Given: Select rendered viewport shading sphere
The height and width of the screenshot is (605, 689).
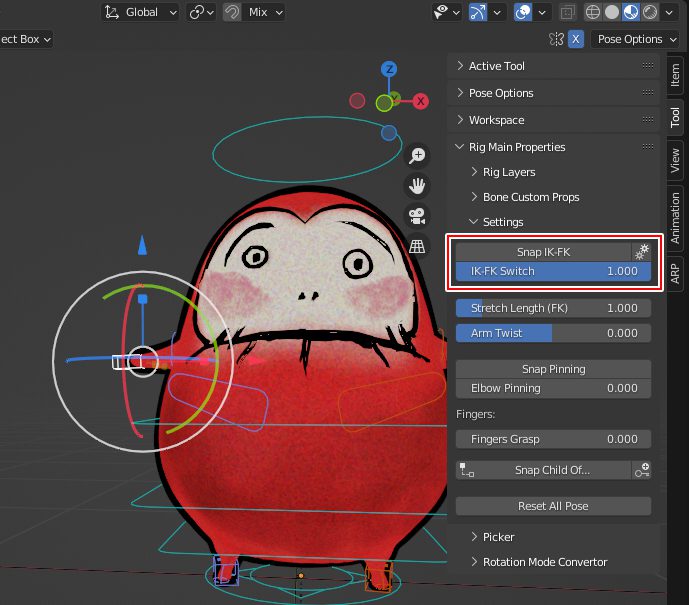Looking at the screenshot, I should [650, 12].
